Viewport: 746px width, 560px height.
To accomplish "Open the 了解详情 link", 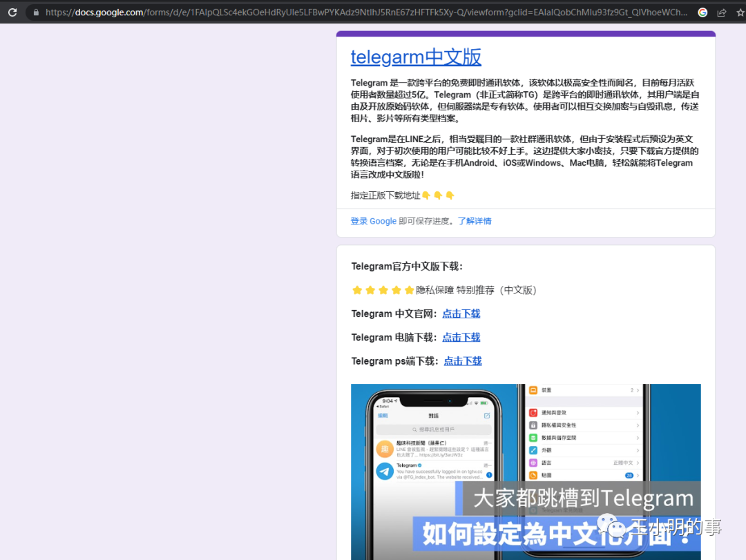I will 475,221.
